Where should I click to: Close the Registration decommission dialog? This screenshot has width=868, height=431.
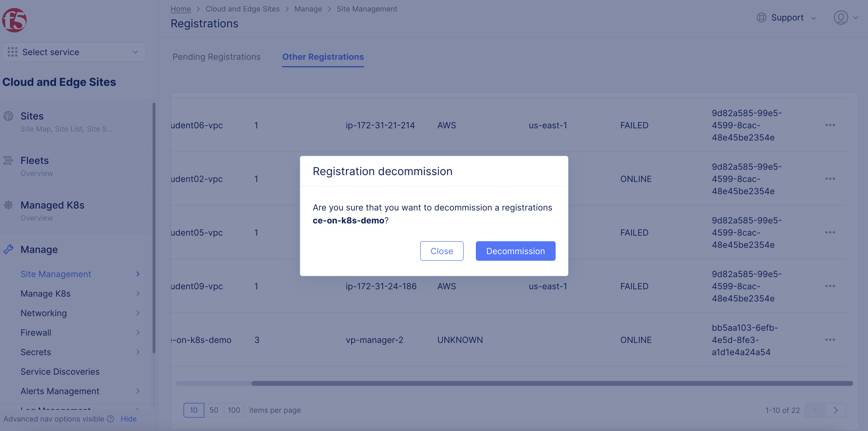[441, 251]
